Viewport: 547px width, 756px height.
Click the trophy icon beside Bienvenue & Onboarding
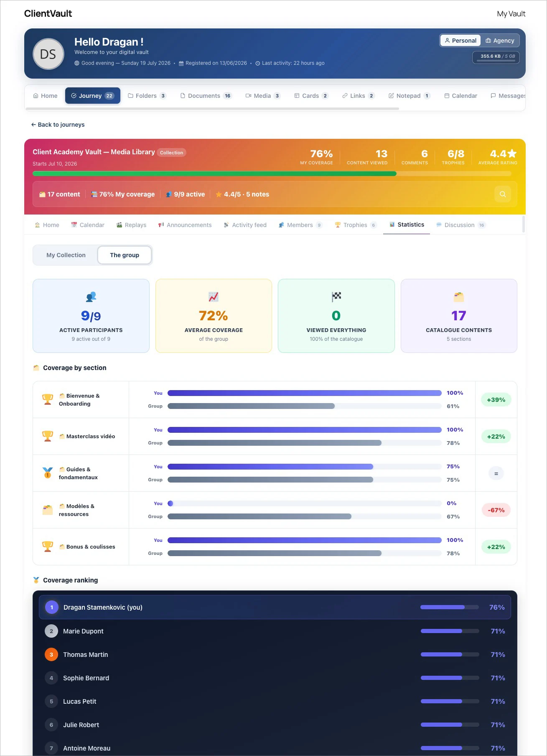click(x=48, y=399)
